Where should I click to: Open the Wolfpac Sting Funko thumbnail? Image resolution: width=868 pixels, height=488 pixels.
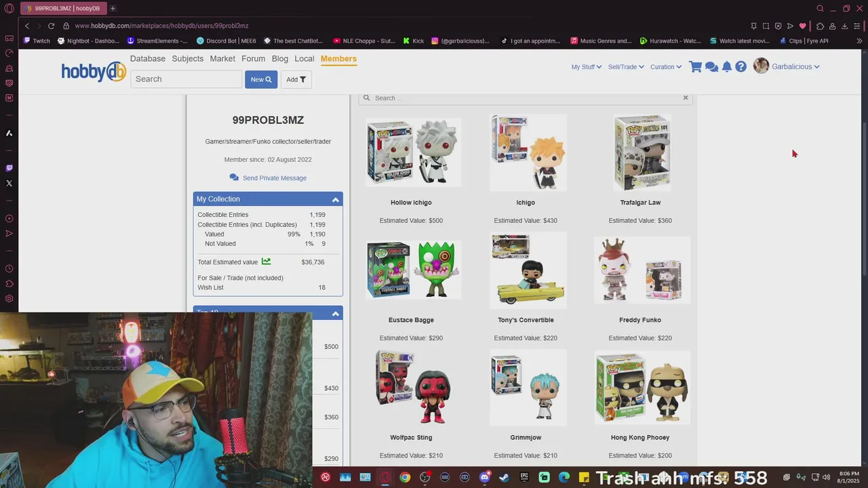point(413,387)
